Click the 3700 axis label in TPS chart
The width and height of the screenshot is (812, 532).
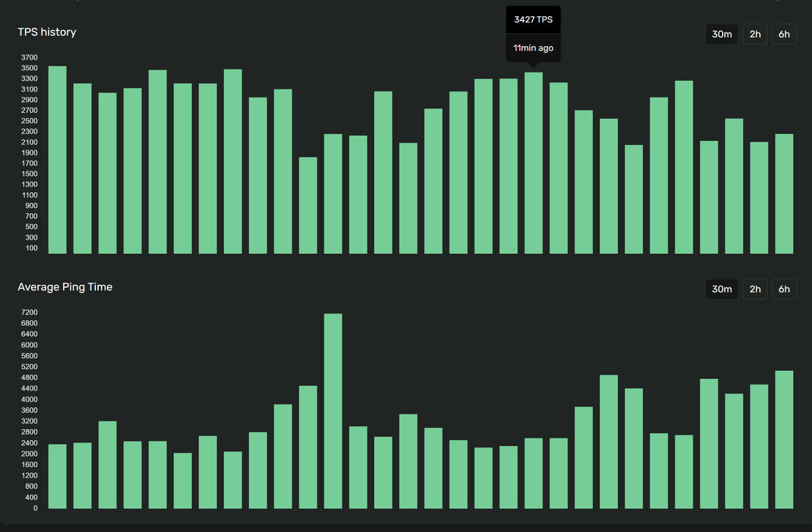[x=29, y=58]
